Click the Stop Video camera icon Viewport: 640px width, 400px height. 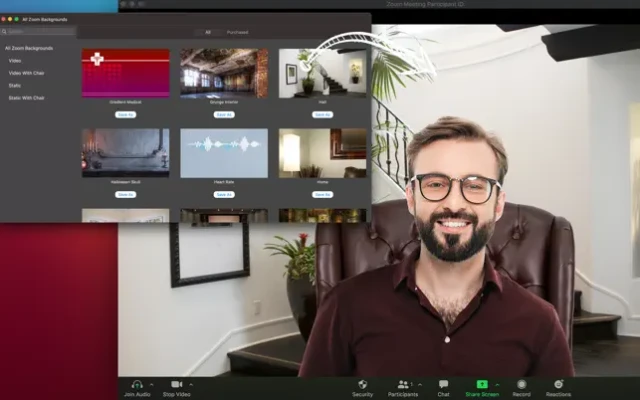coord(176,384)
